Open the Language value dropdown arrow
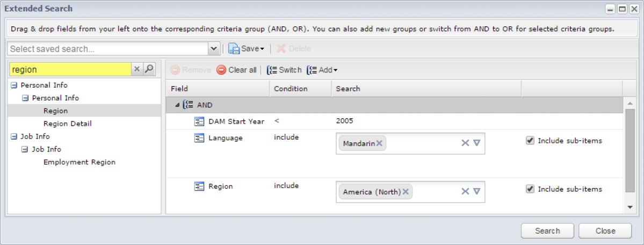Viewport: 644px width, 245px height. 476,143
